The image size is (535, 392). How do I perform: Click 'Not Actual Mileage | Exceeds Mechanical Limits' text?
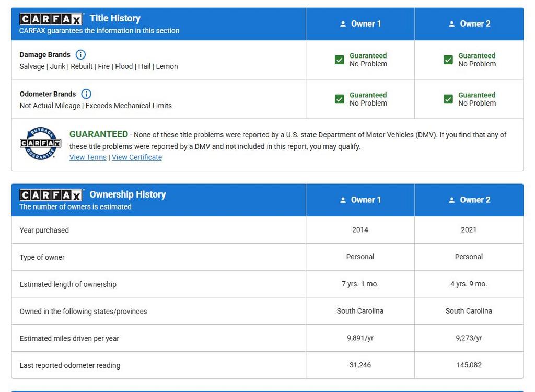(x=96, y=106)
